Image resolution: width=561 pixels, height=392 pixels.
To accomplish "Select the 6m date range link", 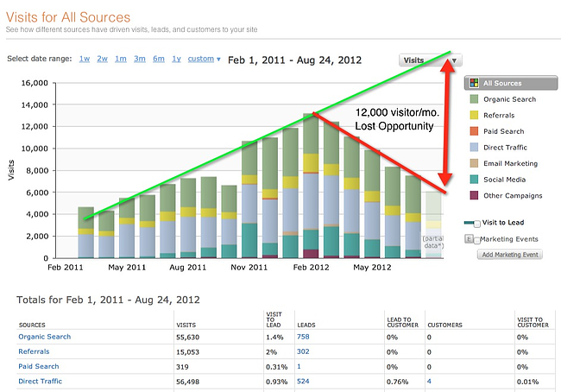I will [159, 59].
